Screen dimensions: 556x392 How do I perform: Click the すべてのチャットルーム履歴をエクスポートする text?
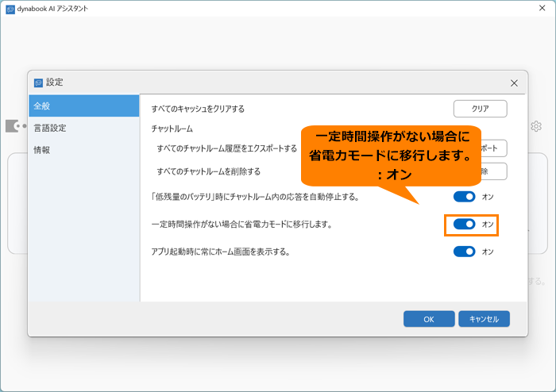pyautogui.click(x=227, y=148)
